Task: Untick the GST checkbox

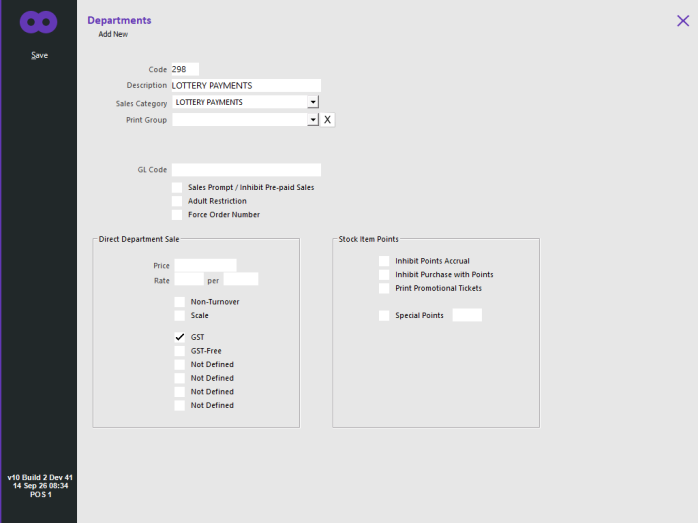Action: pos(180,337)
